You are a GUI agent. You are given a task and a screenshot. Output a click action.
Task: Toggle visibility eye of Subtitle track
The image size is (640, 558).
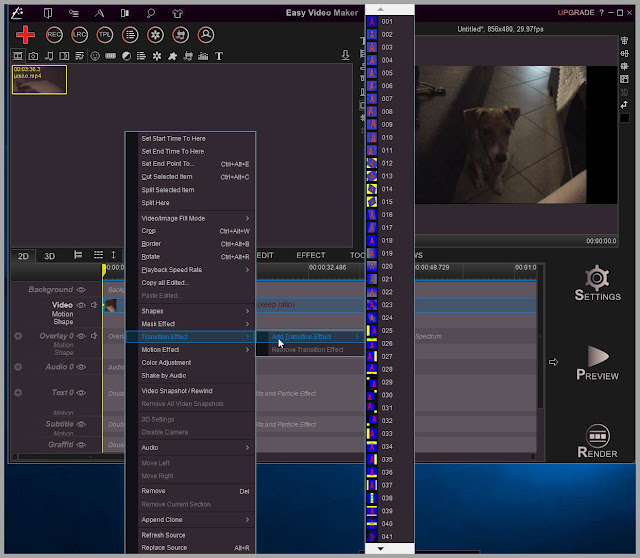coord(81,424)
